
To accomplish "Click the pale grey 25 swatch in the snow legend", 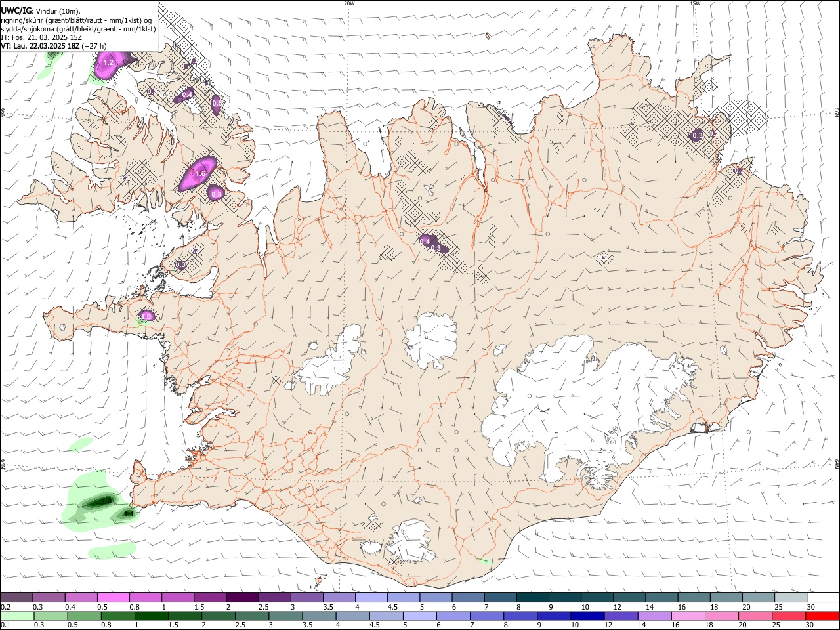I will (790, 597).
